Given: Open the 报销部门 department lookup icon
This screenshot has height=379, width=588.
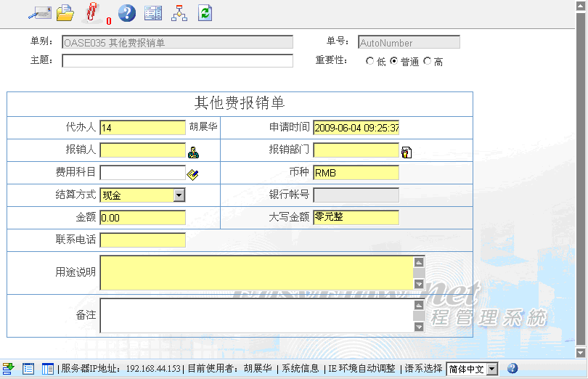Looking at the screenshot, I should pos(407,152).
